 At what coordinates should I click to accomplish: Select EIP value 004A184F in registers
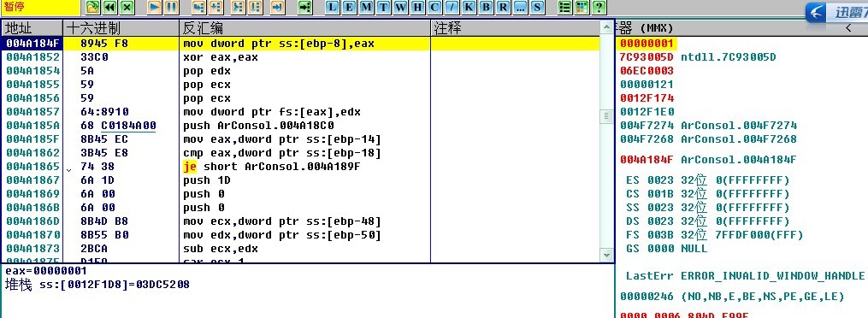click(647, 159)
